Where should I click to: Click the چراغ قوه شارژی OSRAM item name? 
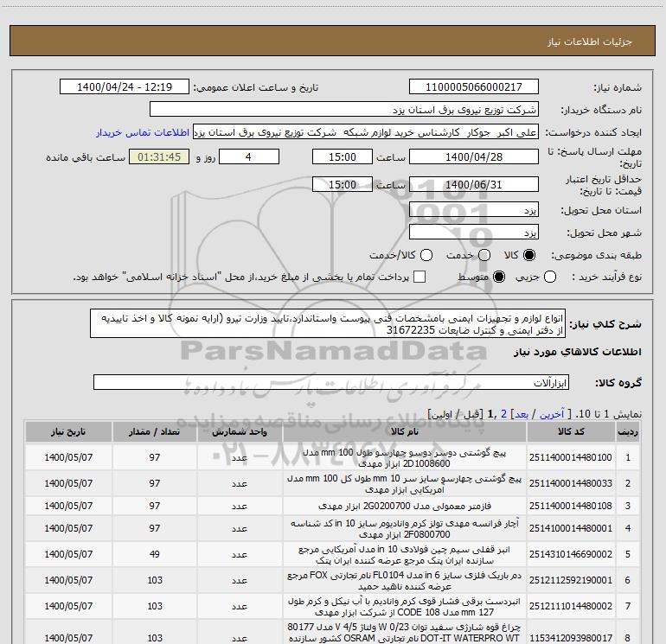[x=405, y=633]
